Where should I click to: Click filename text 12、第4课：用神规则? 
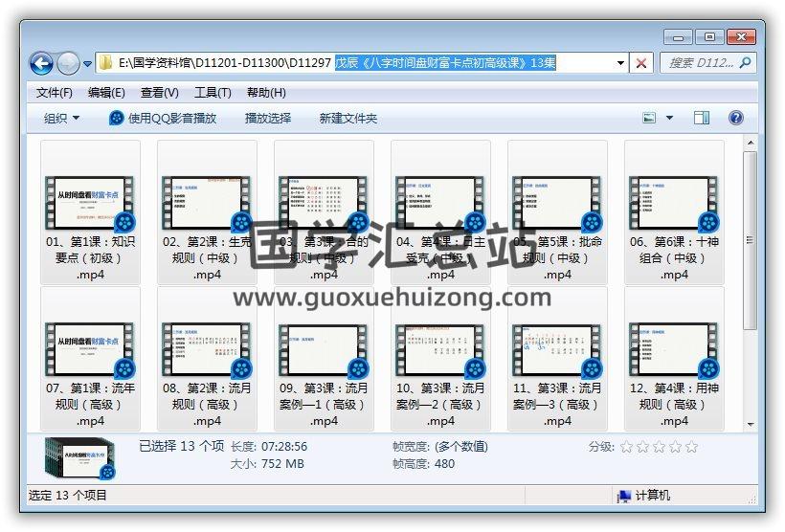[x=674, y=396]
